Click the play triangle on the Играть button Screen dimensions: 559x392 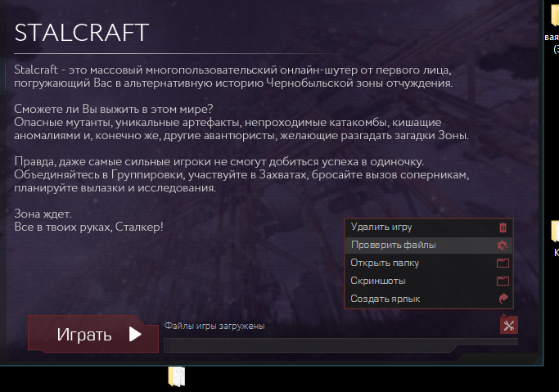click(x=135, y=334)
